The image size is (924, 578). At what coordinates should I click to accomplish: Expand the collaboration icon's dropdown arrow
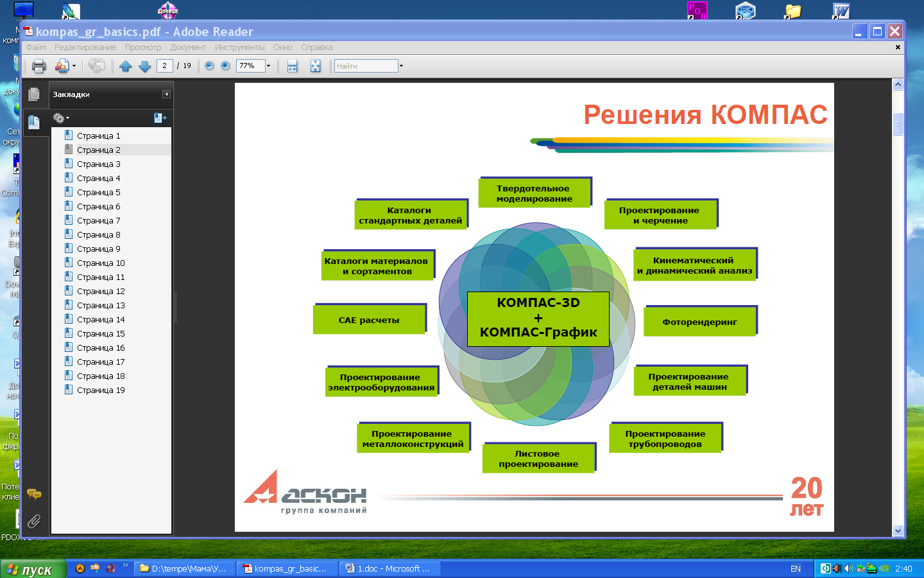(74, 66)
